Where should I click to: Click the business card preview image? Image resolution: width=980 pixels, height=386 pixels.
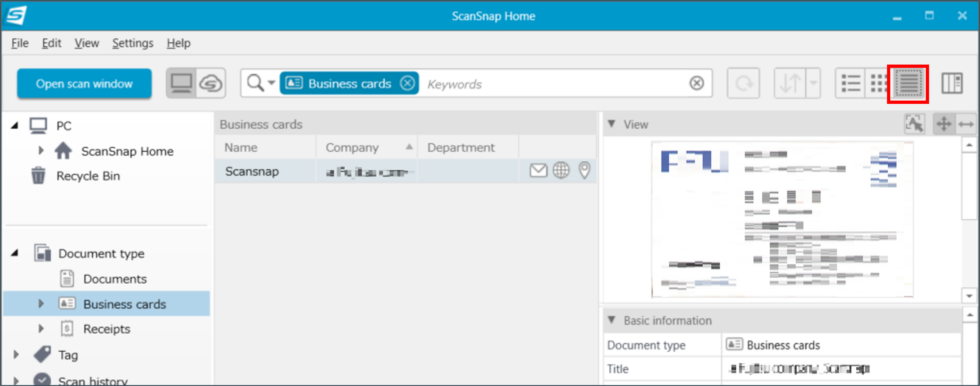pos(782,219)
